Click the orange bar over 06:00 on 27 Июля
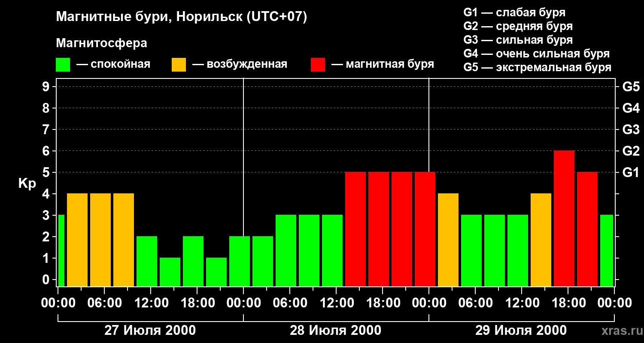This screenshot has height=343, width=644. click(100, 240)
